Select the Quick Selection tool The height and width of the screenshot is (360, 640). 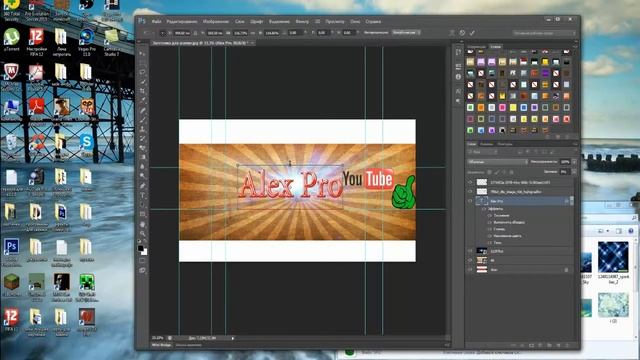tap(142, 82)
